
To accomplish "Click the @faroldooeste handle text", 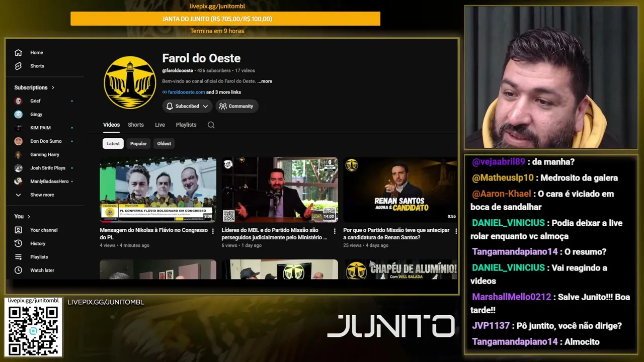I will tap(178, 71).
